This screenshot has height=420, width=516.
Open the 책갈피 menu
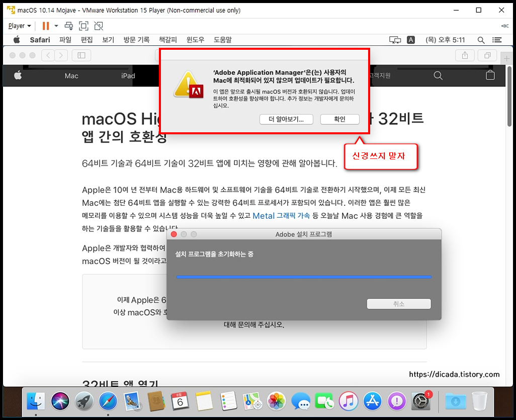pos(168,40)
